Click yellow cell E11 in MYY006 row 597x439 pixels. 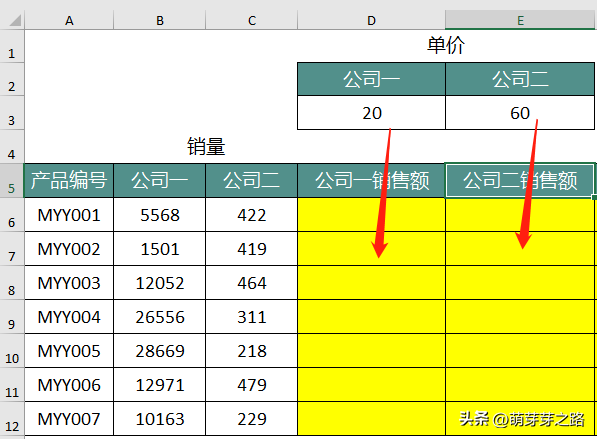520,385
